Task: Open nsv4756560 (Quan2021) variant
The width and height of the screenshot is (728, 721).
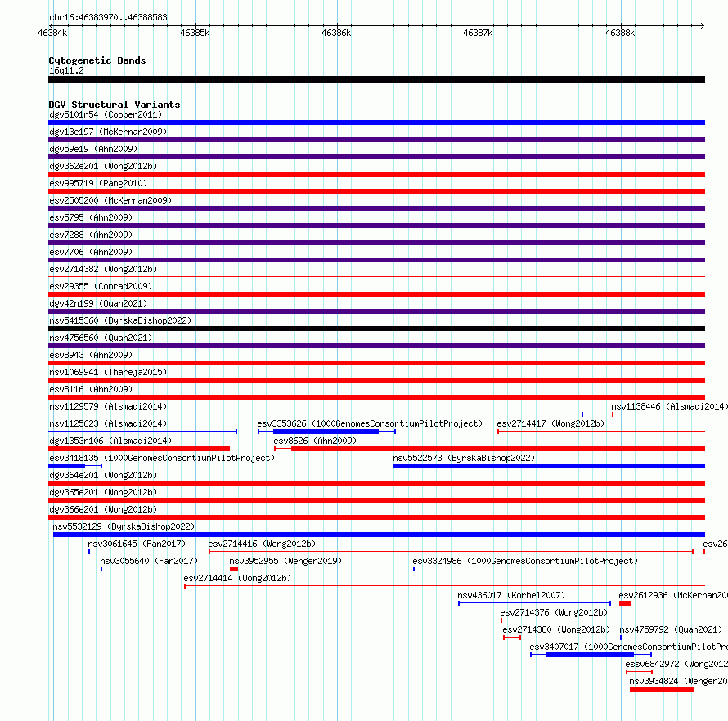Action: coord(101,338)
